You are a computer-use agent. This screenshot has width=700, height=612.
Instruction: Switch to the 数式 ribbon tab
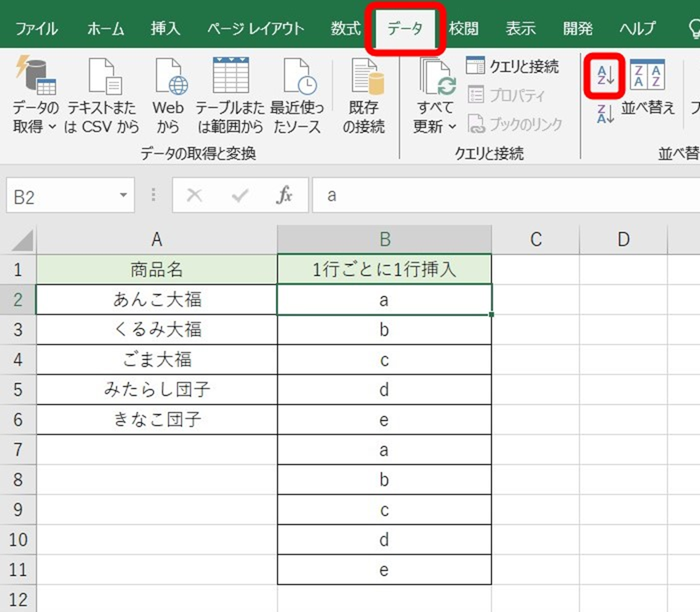(x=346, y=30)
